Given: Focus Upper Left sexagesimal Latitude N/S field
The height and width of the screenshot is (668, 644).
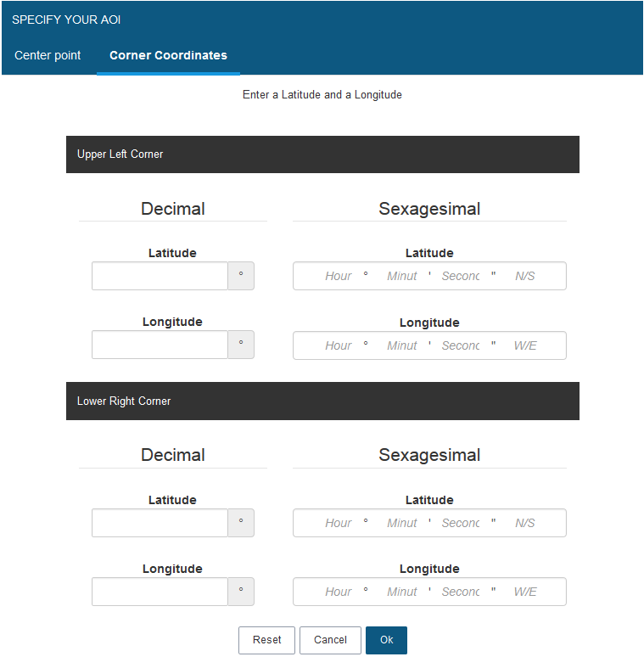Looking at the screenshot, I should click(524, 276).
